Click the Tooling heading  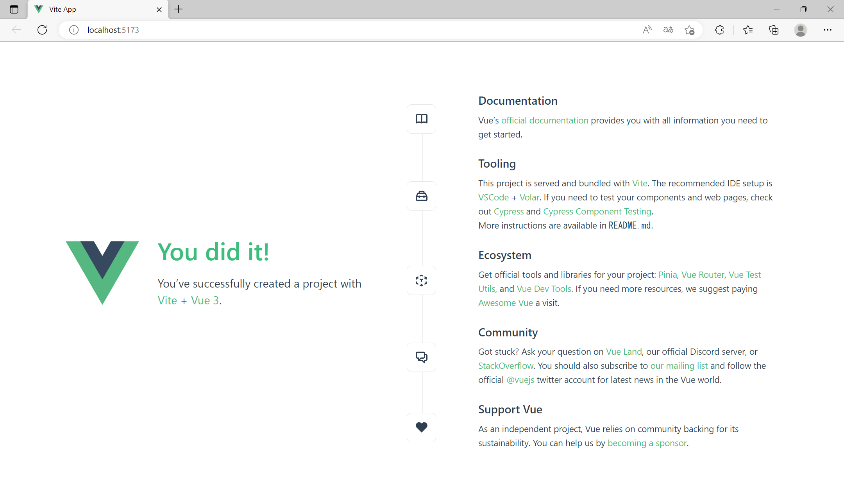click(x=497, y=164)
